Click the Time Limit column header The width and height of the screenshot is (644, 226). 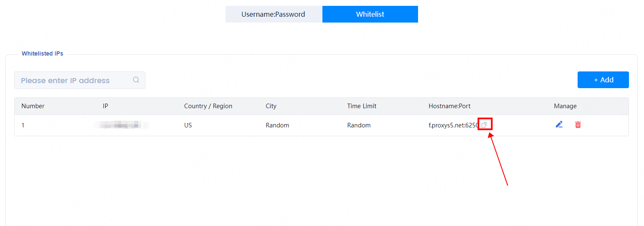pyautogui.click(x=362, y=106)
